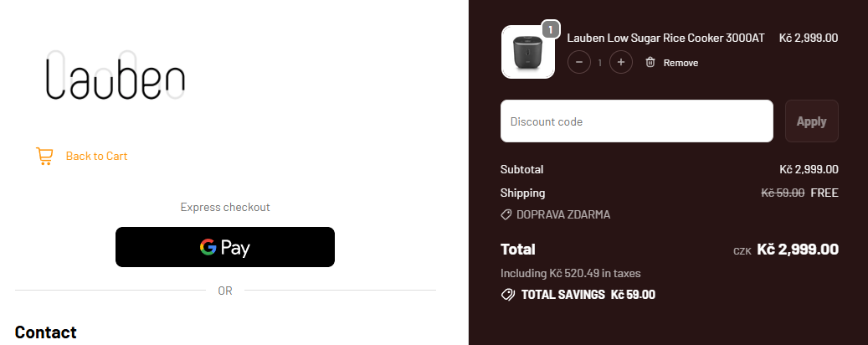The width and height of the screenshot is (868, 345).
Task: Click the Total Savings tag icon
Action: click(507, 295)
